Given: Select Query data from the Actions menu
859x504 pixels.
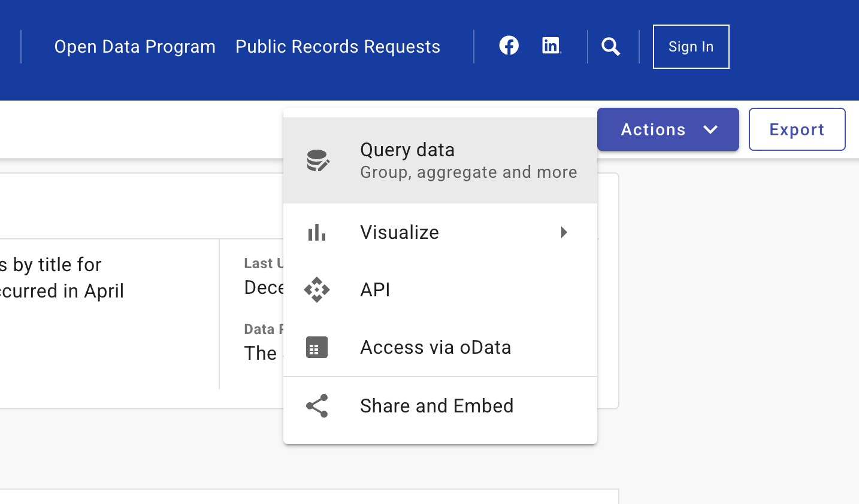Looking at the screenshot, I should point(407,150).
